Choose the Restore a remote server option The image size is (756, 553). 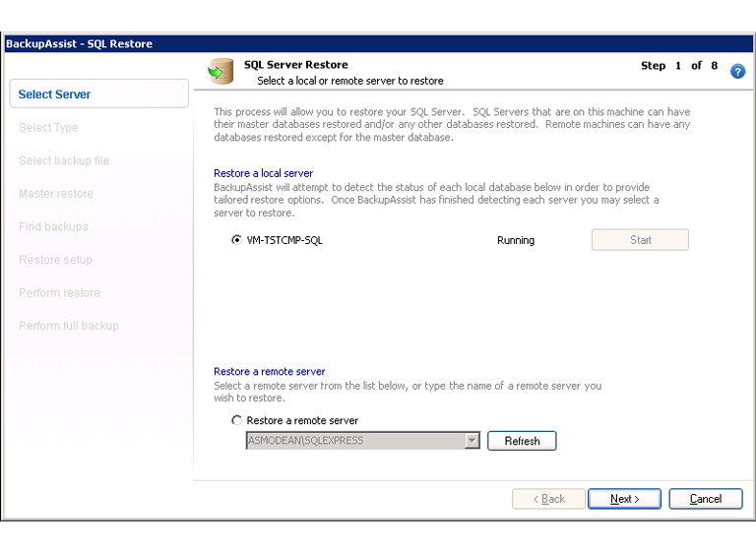(236, 420)
